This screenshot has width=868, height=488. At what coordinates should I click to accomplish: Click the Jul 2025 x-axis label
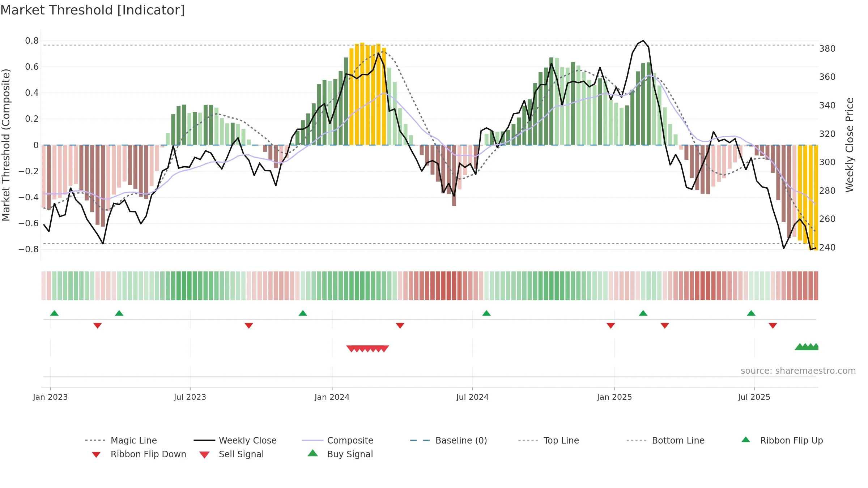click(x=754, y=397)
